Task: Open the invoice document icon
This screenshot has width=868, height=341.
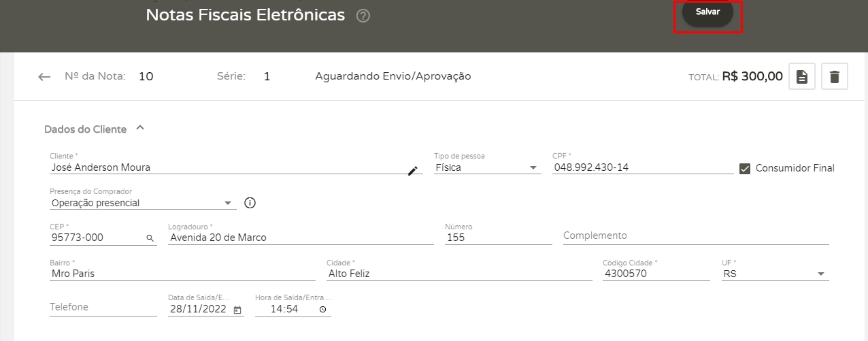Action: [802, 77]
